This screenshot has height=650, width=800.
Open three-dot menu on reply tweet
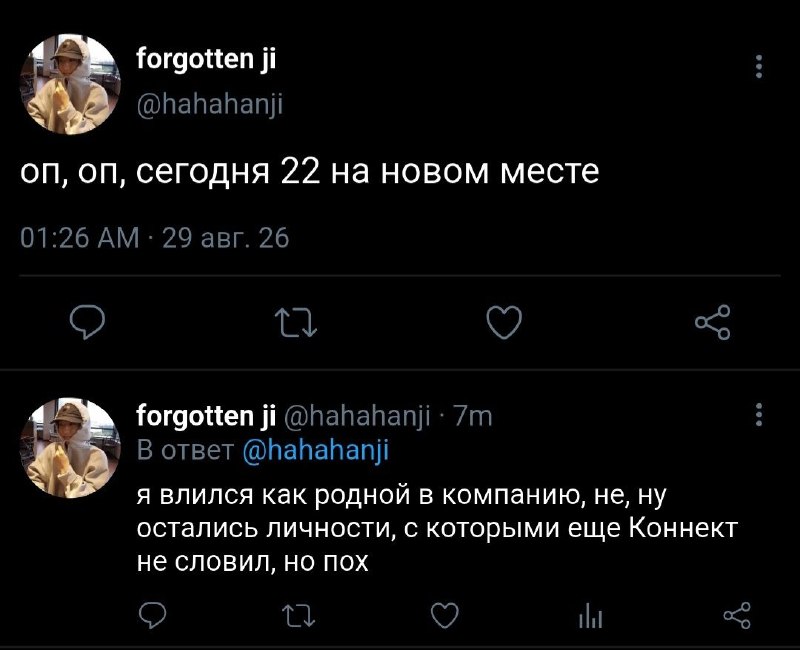(759, 414)
